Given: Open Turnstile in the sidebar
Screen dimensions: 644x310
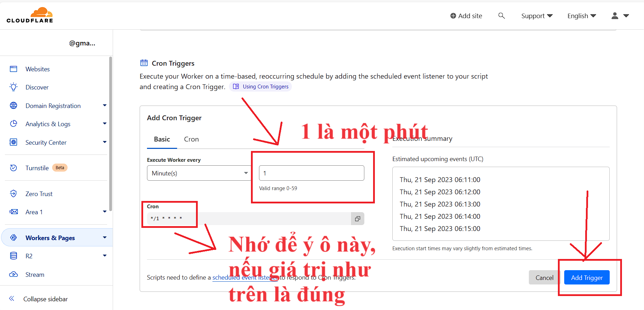Looking at the screenshot, I should (x=37, y=168).
